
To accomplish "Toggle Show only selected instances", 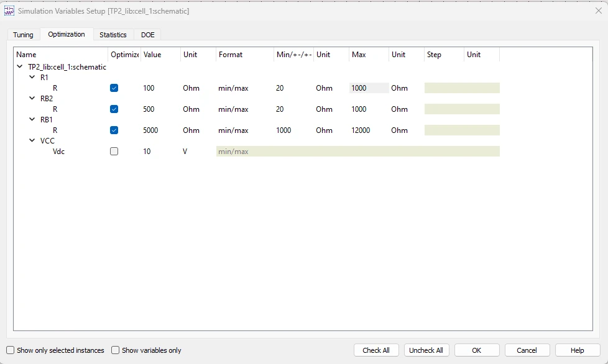I will click(x=11, y=350).
